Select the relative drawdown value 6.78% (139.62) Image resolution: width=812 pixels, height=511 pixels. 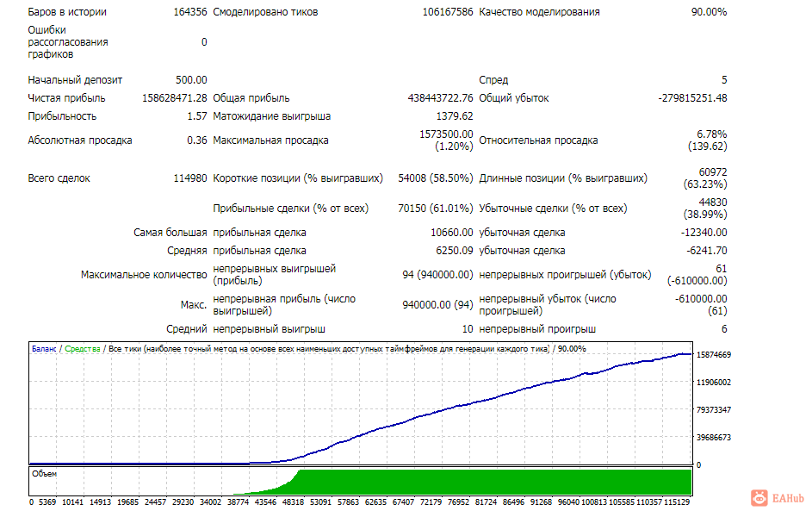click(x=708, y=140)
